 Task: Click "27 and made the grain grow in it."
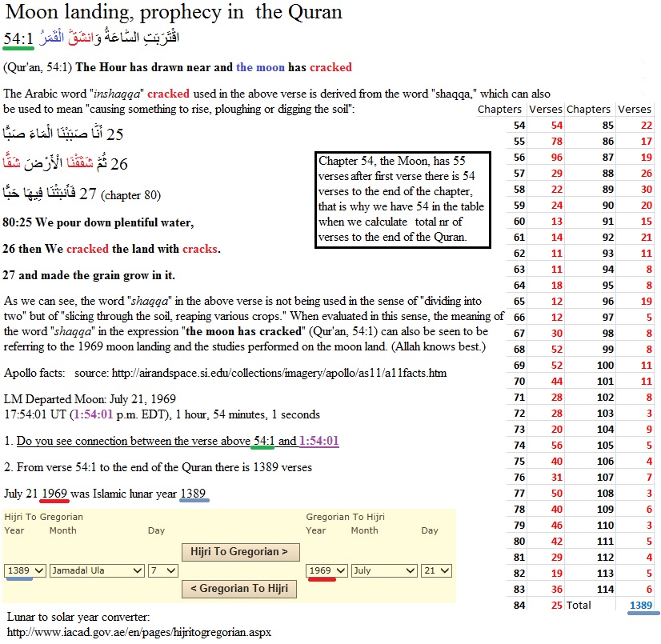pos(89,276)
